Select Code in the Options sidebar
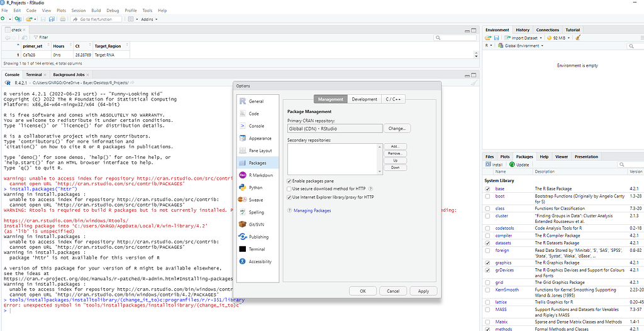The image size is (644, 331). point(258,114)
